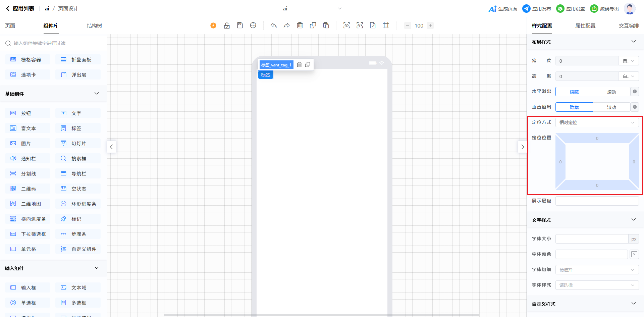Click the 应用发布 button
Screen dimensions: 644x317
click(537, 9)
